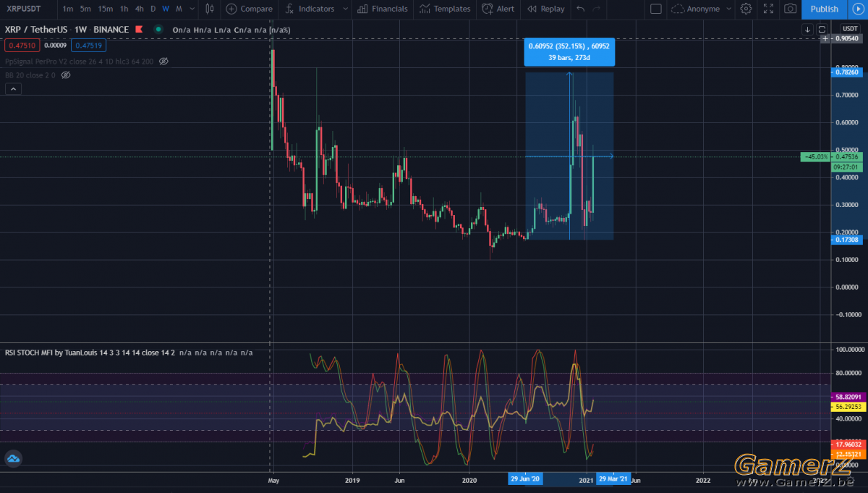Click the Compare plus icon

pyautogui.click(x=231, y=9)
